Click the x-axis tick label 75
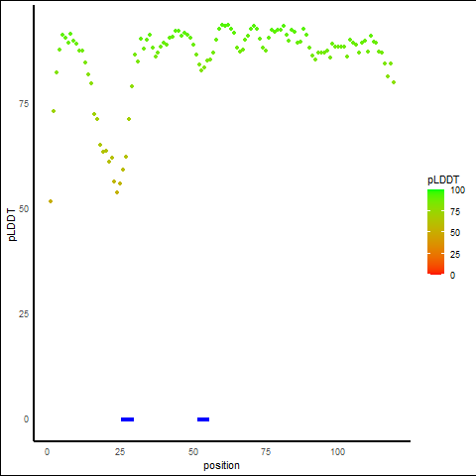Image resolution: width=476 pixels, height=476 pixels. [x=266, y=452]
